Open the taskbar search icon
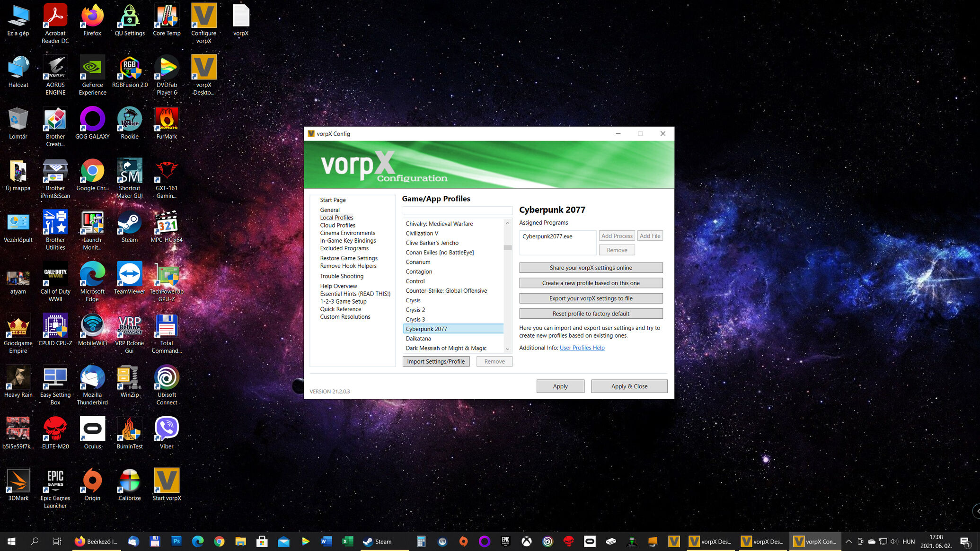The width and height of the screenshot is (980, 551). pyautogui.click(x=34, y=542)
